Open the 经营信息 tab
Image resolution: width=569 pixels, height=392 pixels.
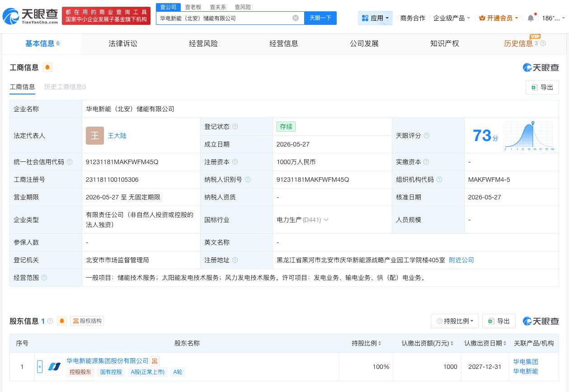284,43
